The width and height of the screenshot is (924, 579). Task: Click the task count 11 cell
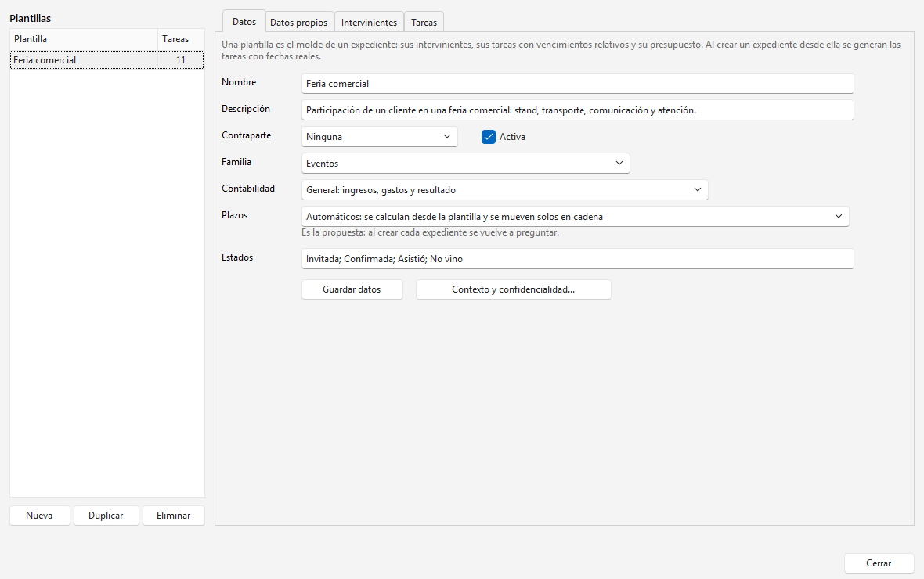point(180,60)
